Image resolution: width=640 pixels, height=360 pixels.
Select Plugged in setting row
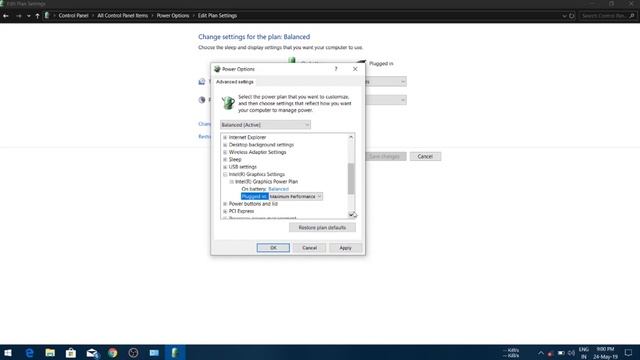[x=254, y=196]
